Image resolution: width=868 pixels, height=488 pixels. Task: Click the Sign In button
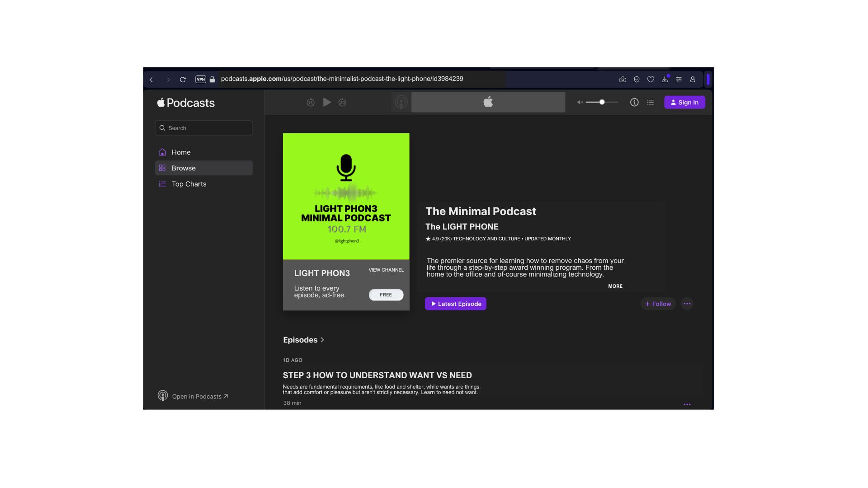click(684, 103)
